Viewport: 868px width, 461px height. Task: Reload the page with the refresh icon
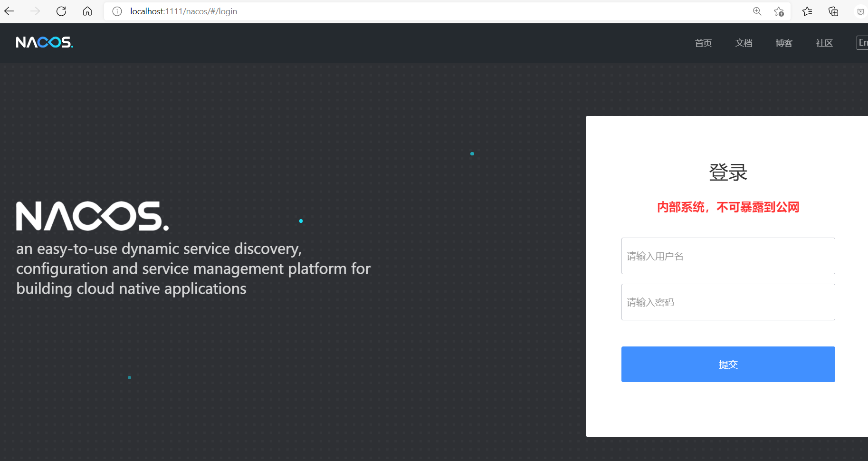[61, 11]
